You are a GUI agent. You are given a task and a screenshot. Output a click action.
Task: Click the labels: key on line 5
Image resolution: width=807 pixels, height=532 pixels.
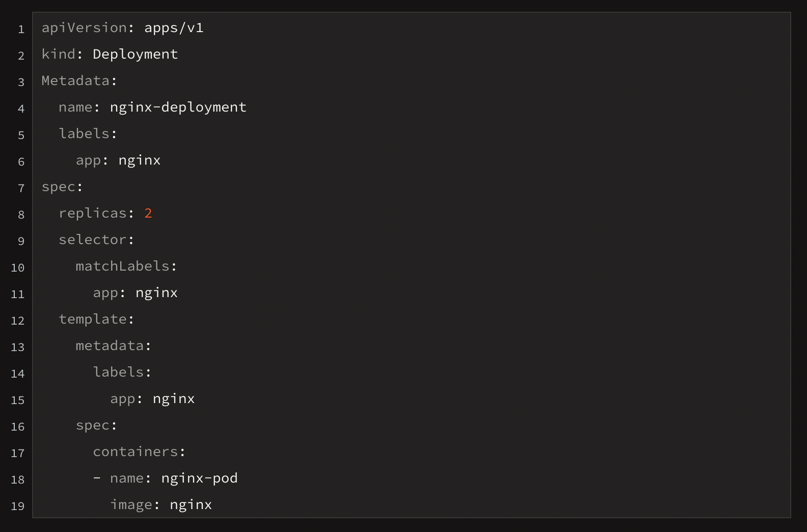(x=88, y=134)
